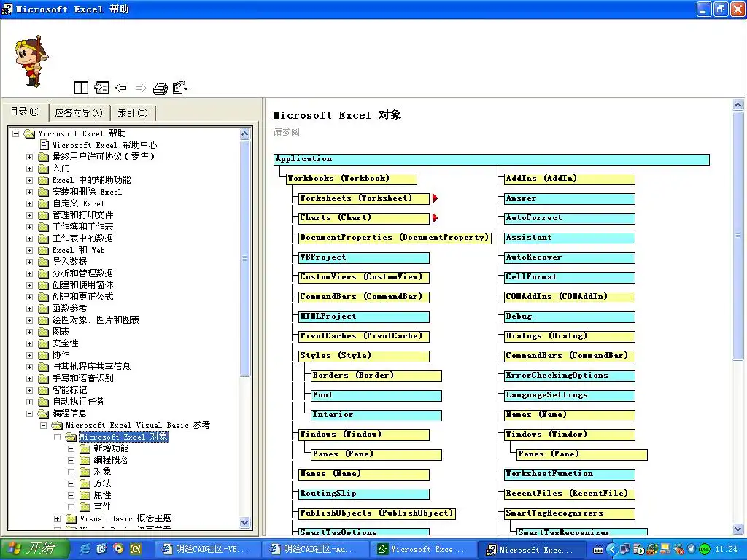Screen dimensions: 747x560
Task: Open the Dialogs (Dialog) object link
Action: tap(570, 336)
